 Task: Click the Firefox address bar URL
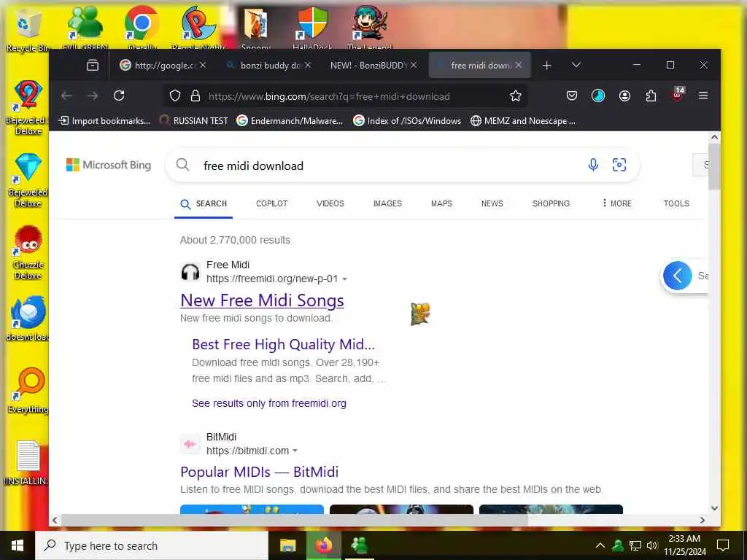point(329,97)
